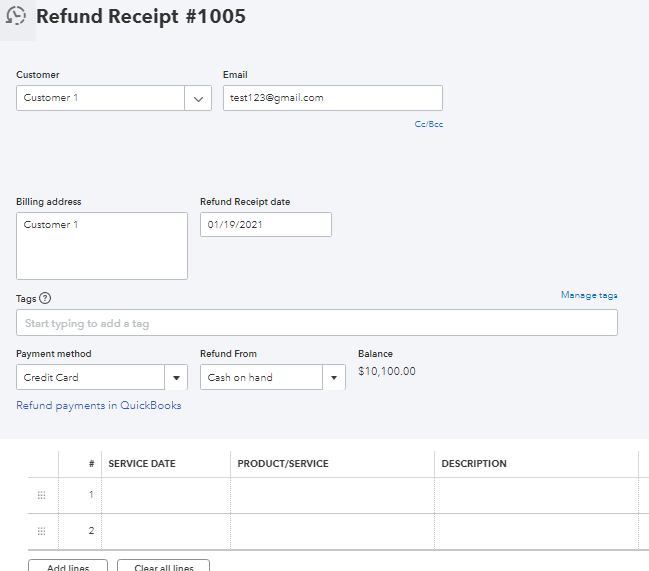This screenshot has height=571, width=649.
Task: Click the Product/Service cell in line 1
Action: 332,495
